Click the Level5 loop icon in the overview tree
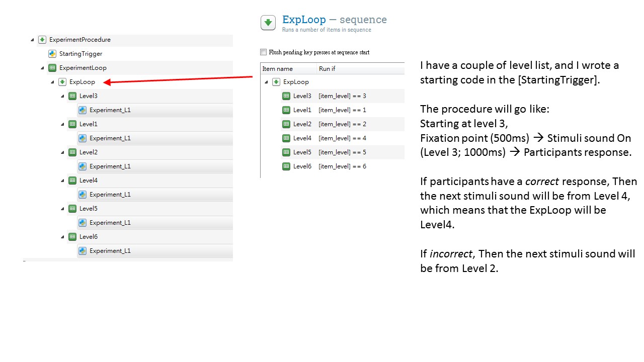 click(x=72, y=209)
